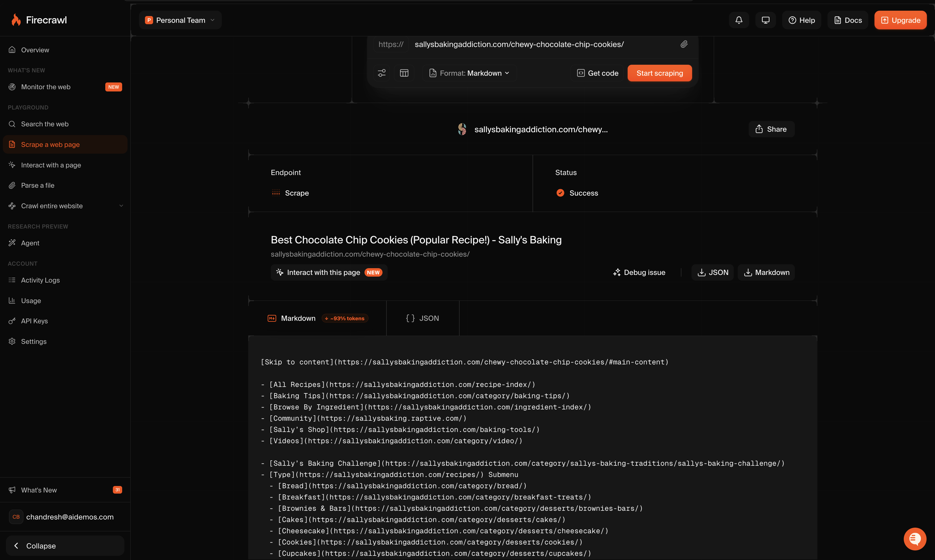This screenshot has width=935, height=560.
Task: Click the Success status check icon
Action: [560, 193]
